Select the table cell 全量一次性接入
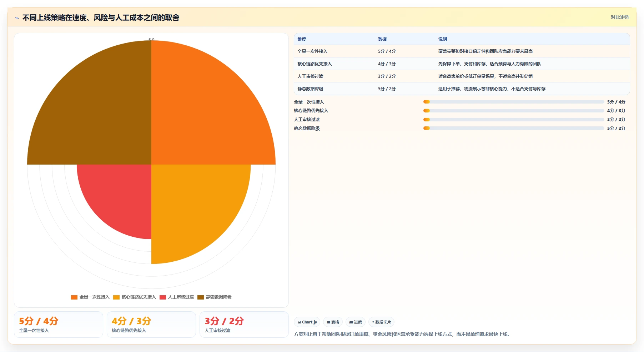This screenshot has width=644, height=352. (x=312, y=51)
